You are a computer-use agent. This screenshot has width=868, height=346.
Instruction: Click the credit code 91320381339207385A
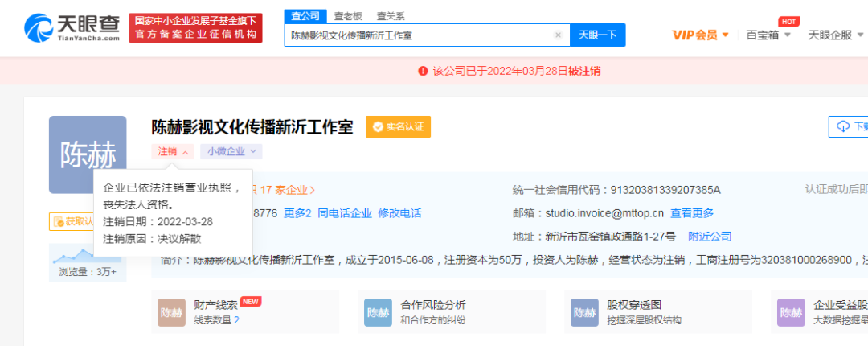(x=665, y=190)
